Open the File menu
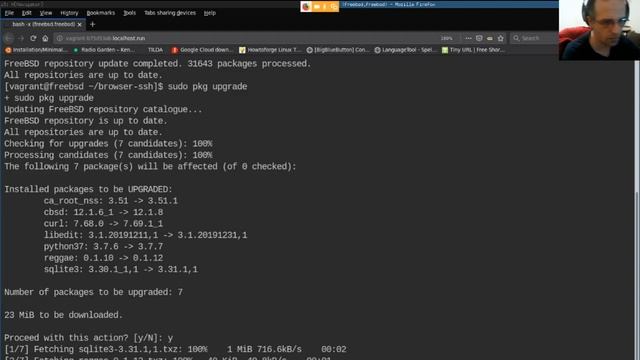 tap(9, 13)
